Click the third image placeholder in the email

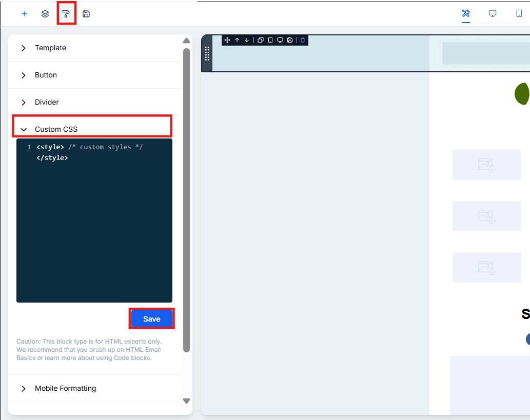pos(487,267)
